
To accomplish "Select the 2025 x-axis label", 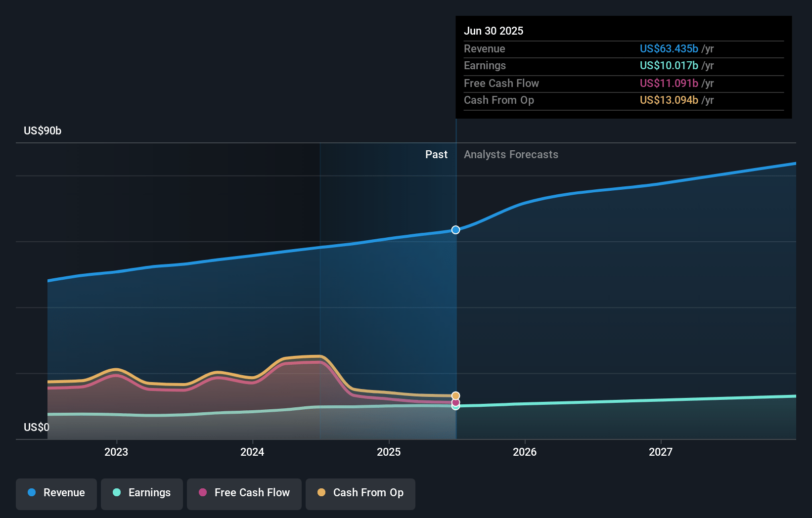I will [389, 452].
